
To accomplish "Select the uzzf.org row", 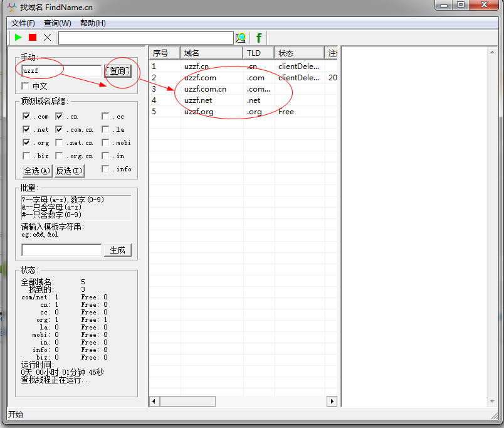I will click(x=243, y=111).
